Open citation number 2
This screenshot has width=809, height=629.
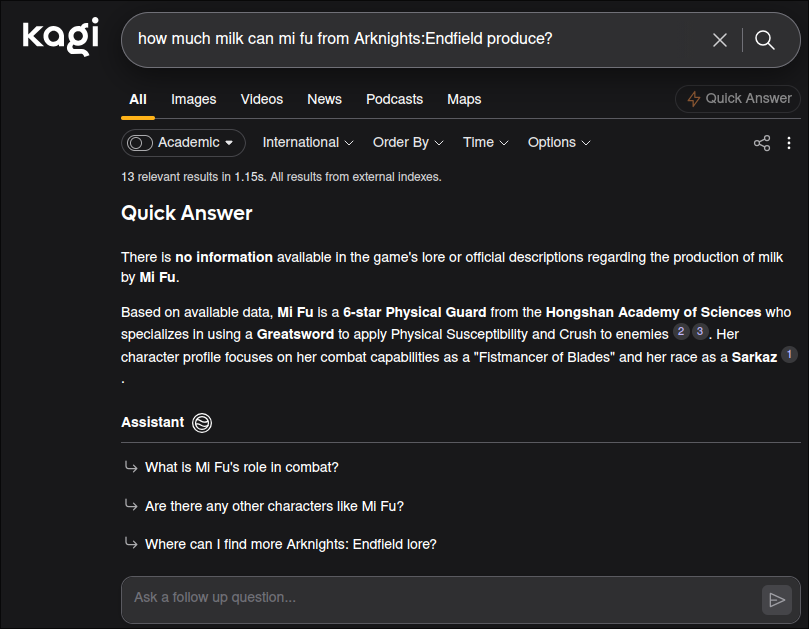[x=681, y=331]
